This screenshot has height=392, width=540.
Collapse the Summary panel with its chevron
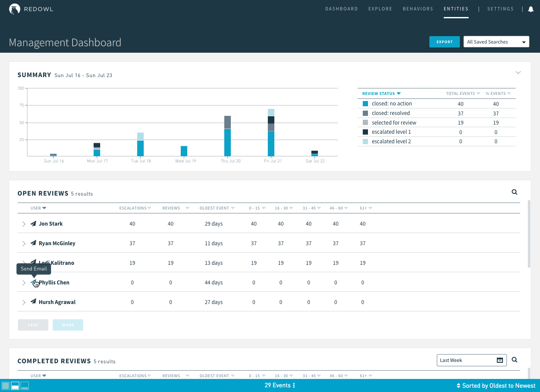click(518, 73)
